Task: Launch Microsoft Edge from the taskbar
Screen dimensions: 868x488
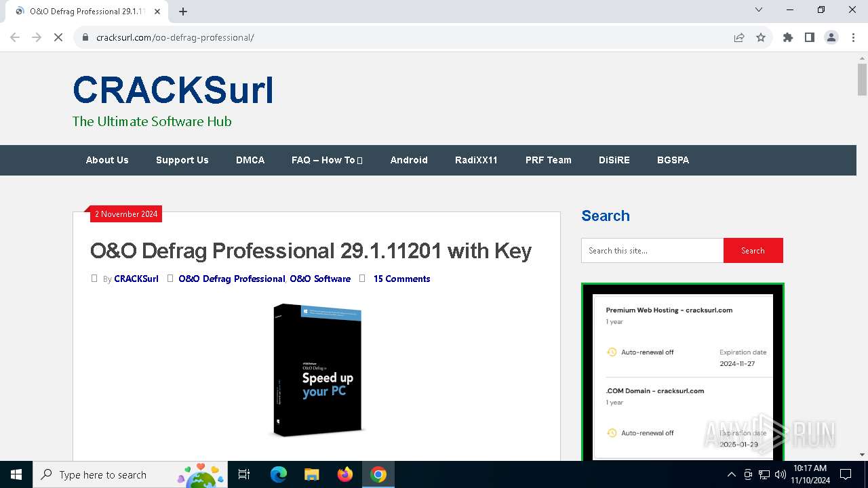Action: pos(278,474)
